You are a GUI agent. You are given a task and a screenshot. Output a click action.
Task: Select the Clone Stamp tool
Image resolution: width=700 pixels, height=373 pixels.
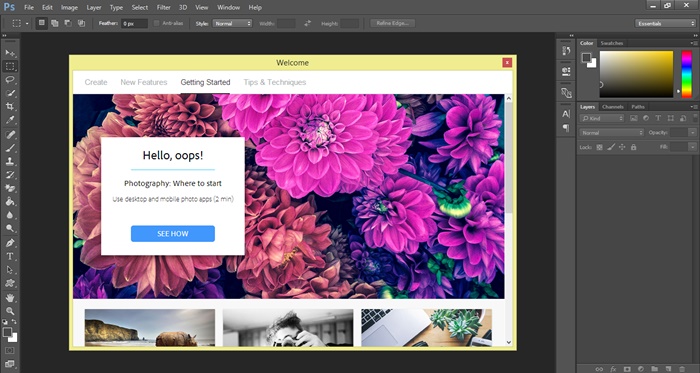(x=10, y=161)
